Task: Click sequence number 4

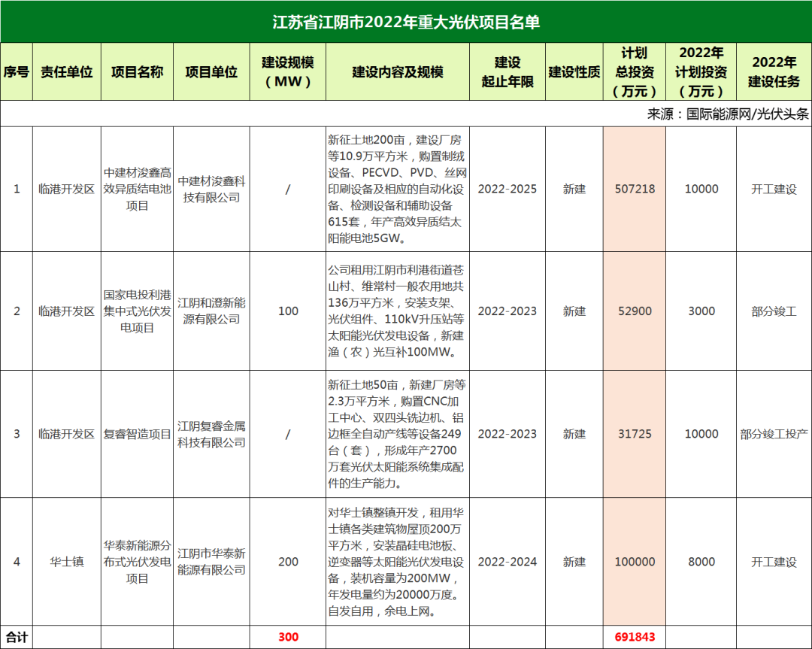Action: [x=17, y=562]
